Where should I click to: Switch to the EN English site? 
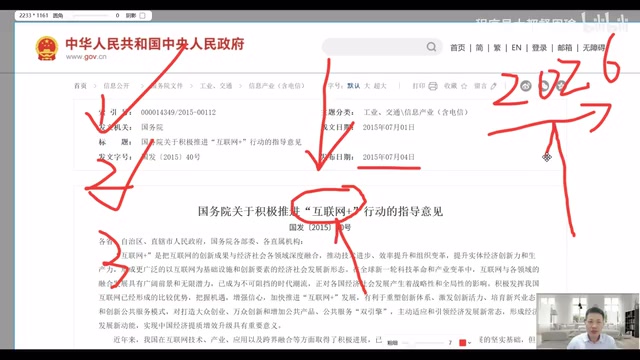[516, 48]
